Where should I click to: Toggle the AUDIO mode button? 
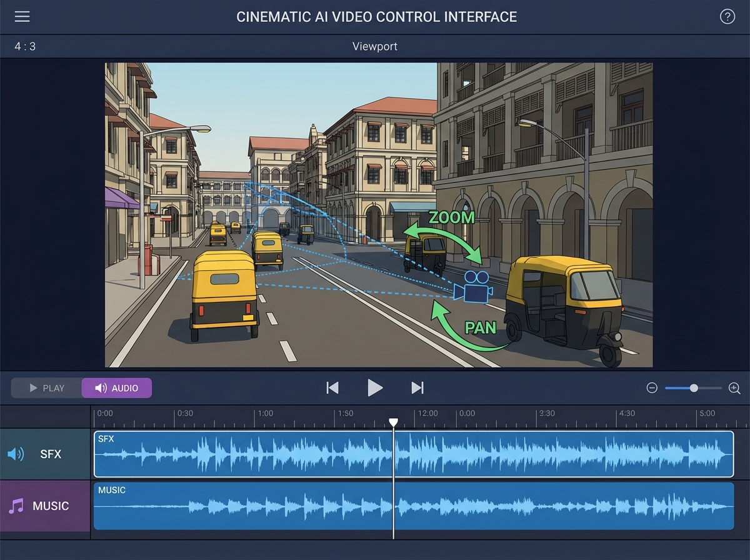116,387
